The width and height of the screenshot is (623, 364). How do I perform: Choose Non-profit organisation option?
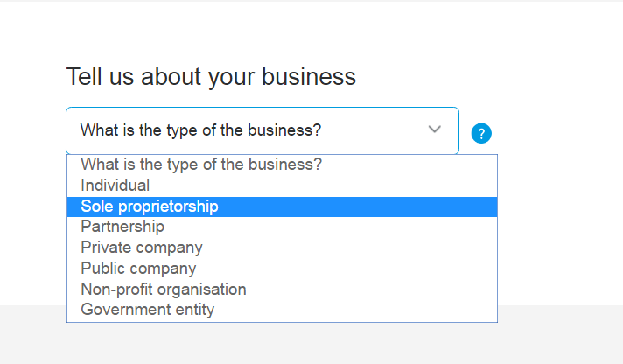click(x=164, y=289)
